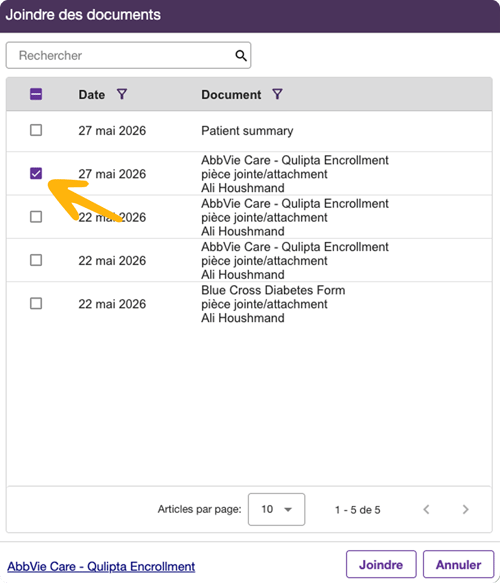Uncheck the 27 mai 2026 Qulipta checkbox
500x583 pixels.
tap(36, 173)
